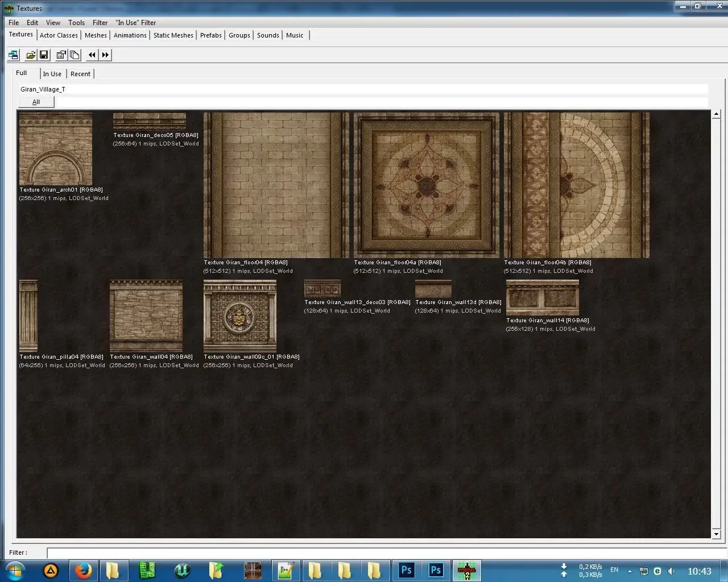
Task: Open Firefox from the taskbar
Action: click(x=83, y=571)
